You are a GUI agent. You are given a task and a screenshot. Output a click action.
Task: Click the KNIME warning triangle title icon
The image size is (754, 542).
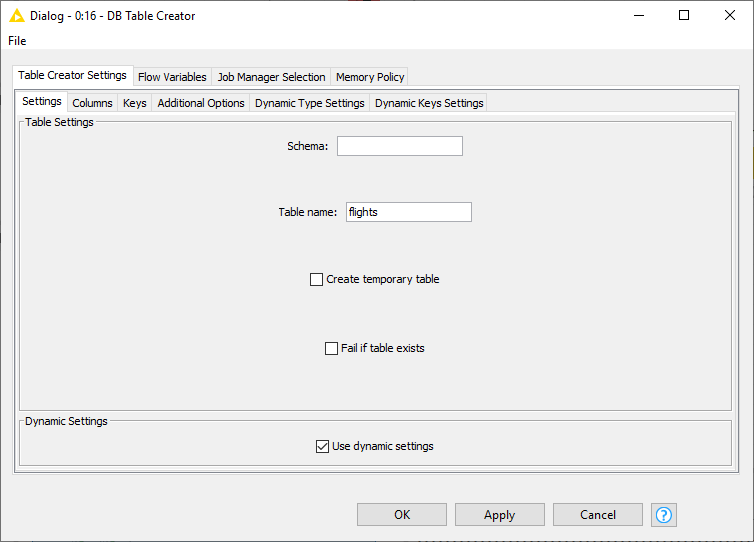pos(17,16)
